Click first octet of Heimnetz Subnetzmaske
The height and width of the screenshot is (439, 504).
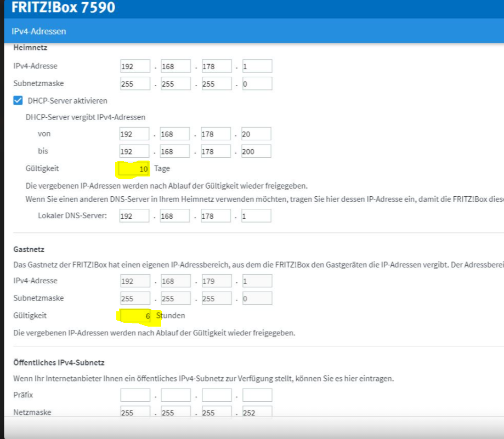click(135, 83)
